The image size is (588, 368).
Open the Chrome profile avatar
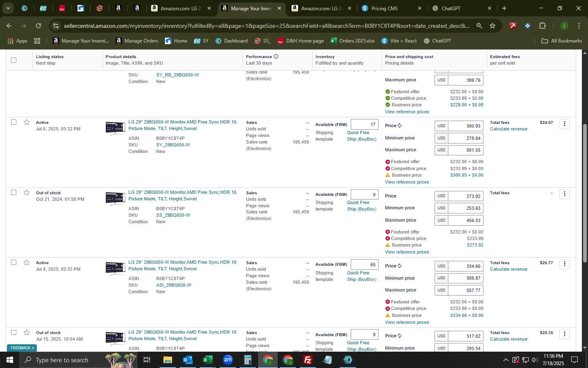pyautogui.click(x=564, y=26)
